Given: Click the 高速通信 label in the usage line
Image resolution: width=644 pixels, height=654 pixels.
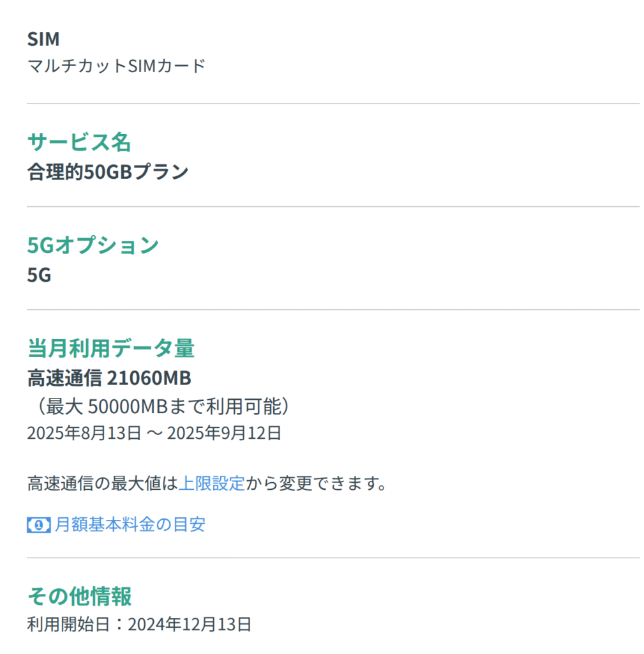Looking at the screenshot, I should coord(64,378).
